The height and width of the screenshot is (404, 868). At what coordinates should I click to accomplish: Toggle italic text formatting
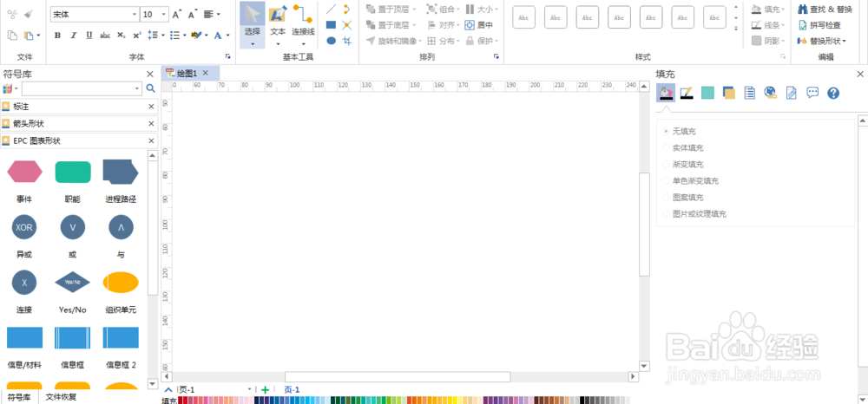(x=73, y=36)
